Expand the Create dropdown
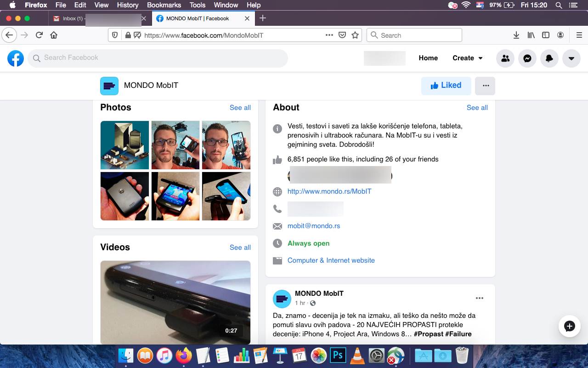Image resolution: width=588 pixels, height=368 pixels. point(467,58)
